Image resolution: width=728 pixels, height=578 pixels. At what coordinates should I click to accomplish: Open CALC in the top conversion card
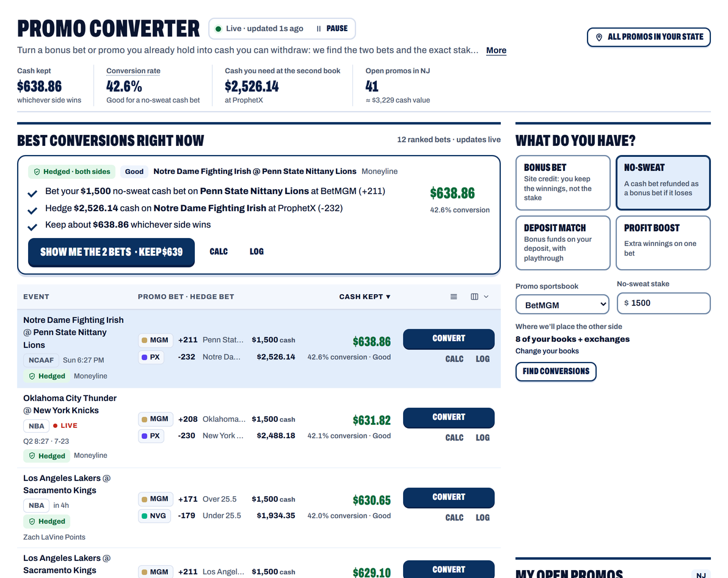(219, 251)
